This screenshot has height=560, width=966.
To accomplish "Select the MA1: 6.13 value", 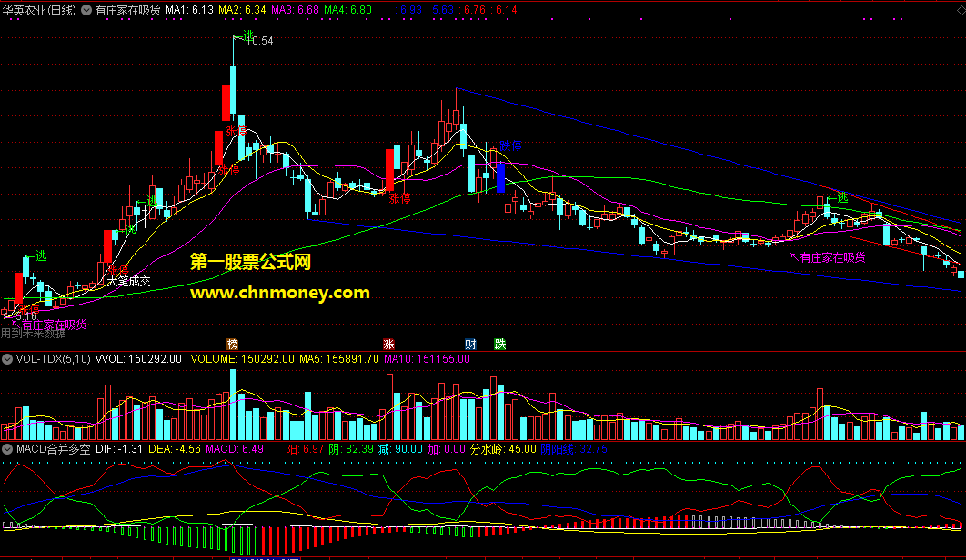I will pos(190,10).
